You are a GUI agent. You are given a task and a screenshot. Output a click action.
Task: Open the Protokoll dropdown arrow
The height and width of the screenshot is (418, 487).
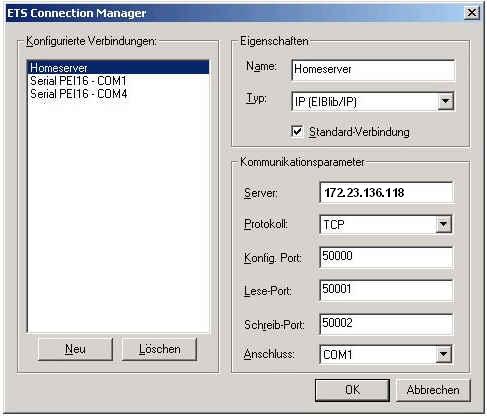443,224
